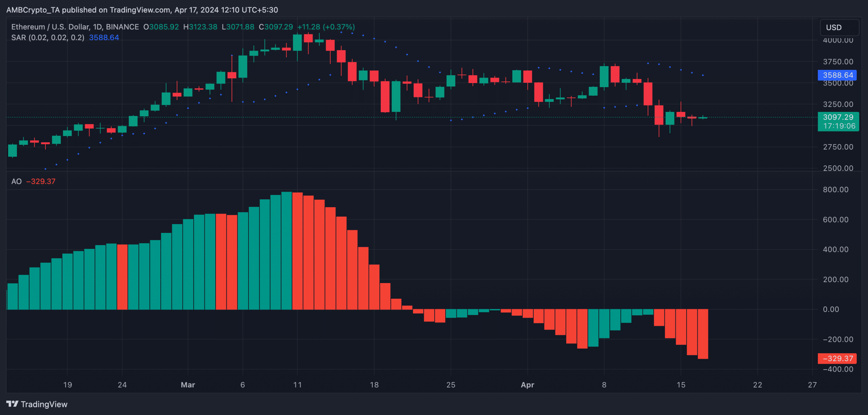Click the 200.00 AO axis label
868x415 pixels.
pyautogui.click(x=835, y=280)
